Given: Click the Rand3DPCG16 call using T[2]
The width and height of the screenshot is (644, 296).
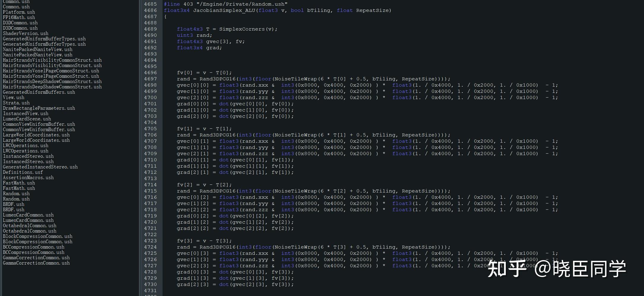Looking at the screenshot, I should click(314, 191).
